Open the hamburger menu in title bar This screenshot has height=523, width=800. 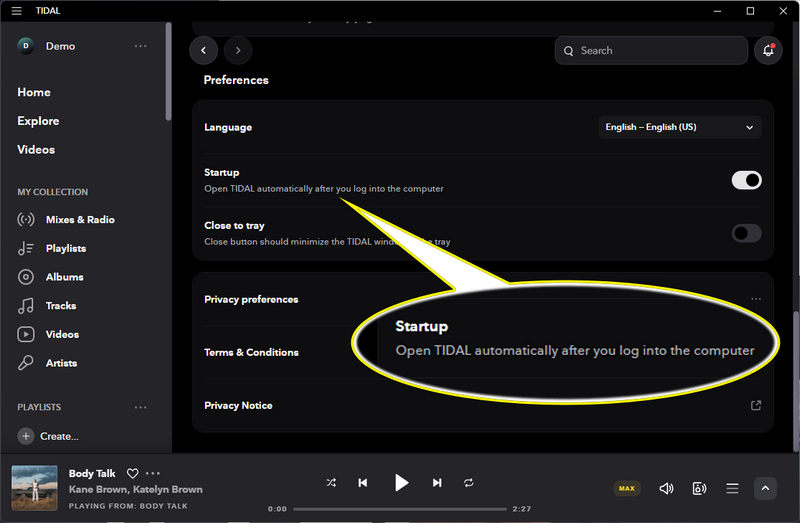tap(16, 11)
